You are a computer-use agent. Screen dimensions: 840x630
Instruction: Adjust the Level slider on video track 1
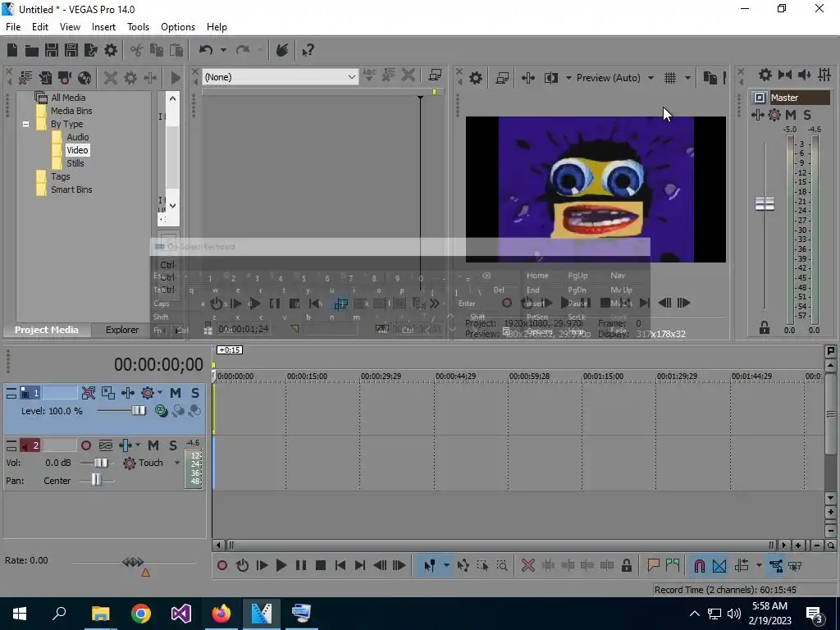coord(138,411)
